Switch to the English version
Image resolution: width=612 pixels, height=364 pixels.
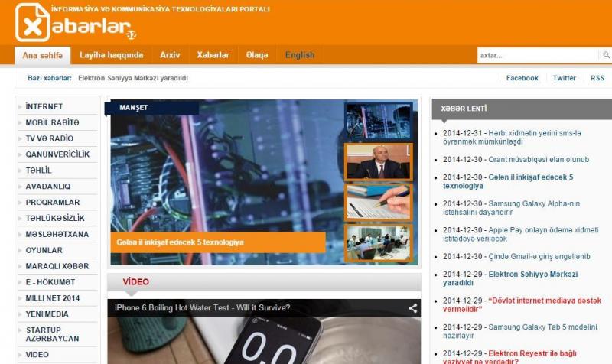coord(300,55)
